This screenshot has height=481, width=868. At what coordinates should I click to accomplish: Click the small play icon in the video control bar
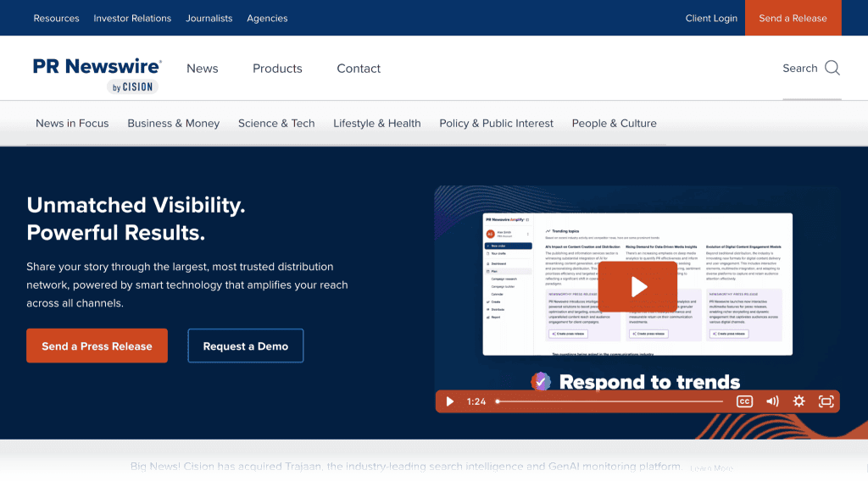[450, 401]
